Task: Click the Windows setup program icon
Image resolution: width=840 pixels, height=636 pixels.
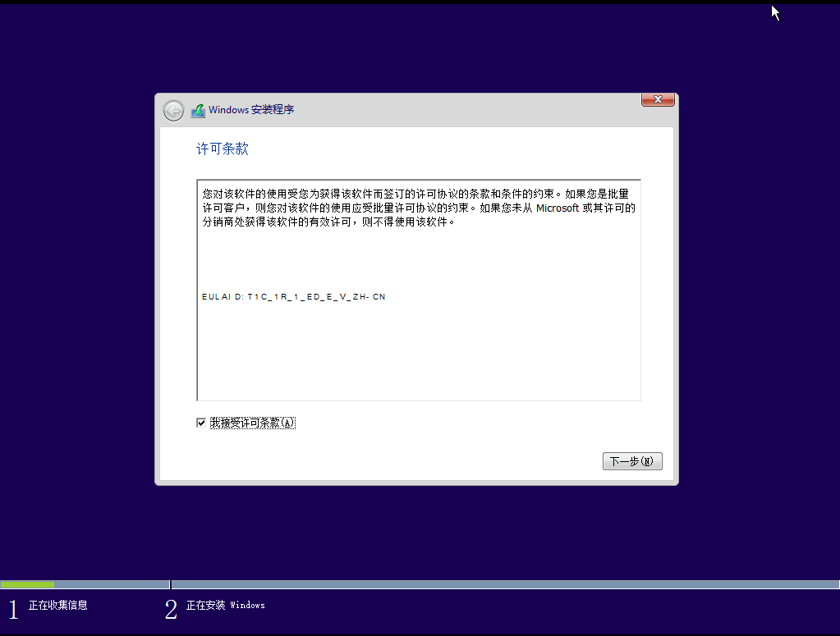Action: pos(198,110)
